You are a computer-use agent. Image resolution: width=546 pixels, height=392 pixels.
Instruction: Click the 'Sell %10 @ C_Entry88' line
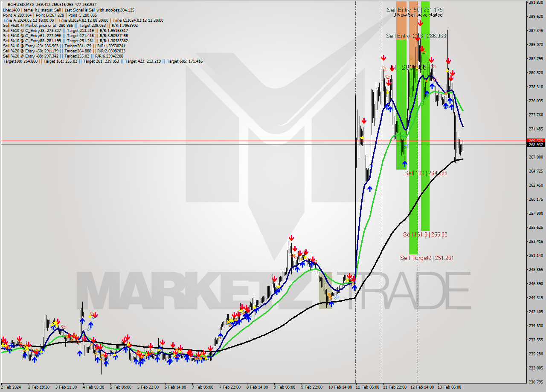65,41
